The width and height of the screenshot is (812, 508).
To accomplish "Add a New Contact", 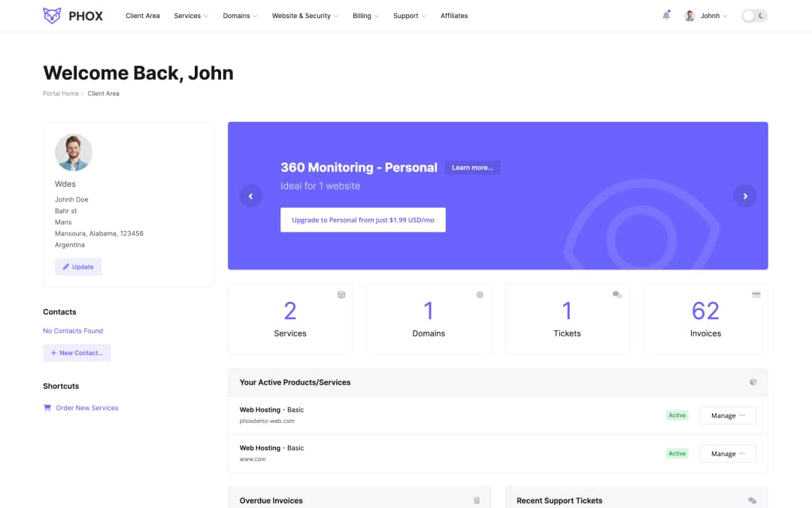I will coord(77,352).
